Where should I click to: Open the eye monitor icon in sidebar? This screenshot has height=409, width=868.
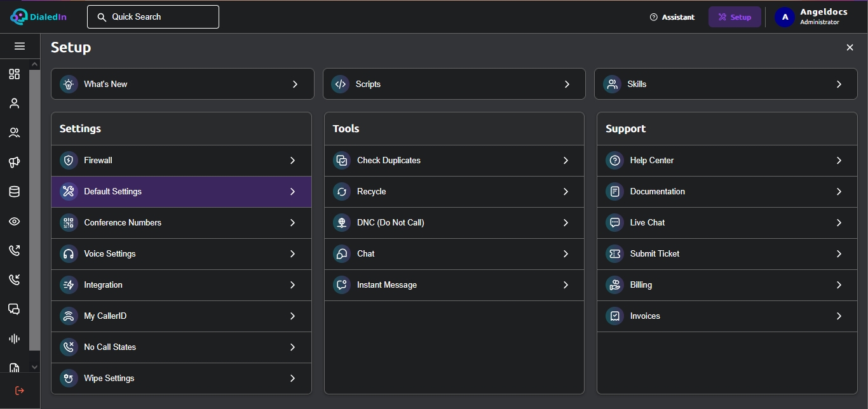click(x=14, y=222)
